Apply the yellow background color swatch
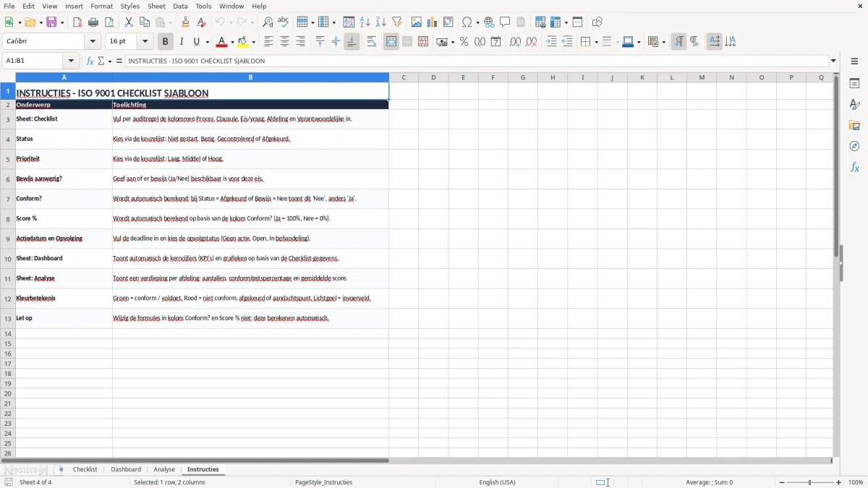The height and width of the screenshot is (488, 868). click(243, 42)
